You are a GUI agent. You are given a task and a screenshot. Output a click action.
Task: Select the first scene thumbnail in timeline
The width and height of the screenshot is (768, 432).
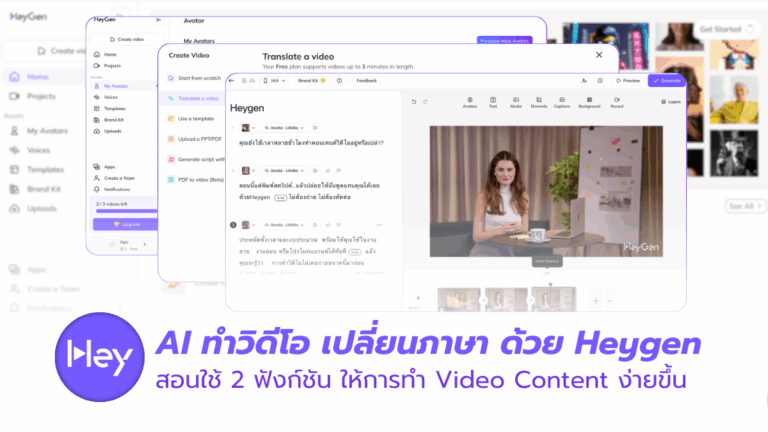tap(458, 299)
